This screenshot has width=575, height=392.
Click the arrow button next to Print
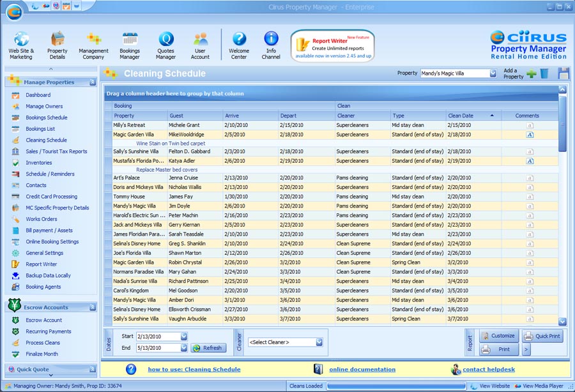(526, 349)
